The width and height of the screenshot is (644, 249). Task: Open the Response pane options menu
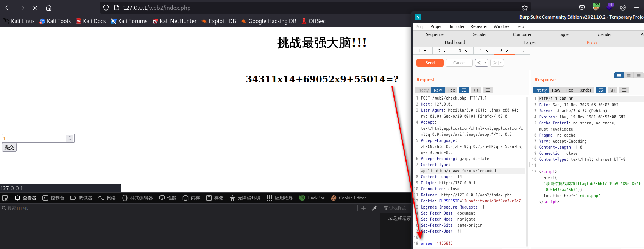624,90
